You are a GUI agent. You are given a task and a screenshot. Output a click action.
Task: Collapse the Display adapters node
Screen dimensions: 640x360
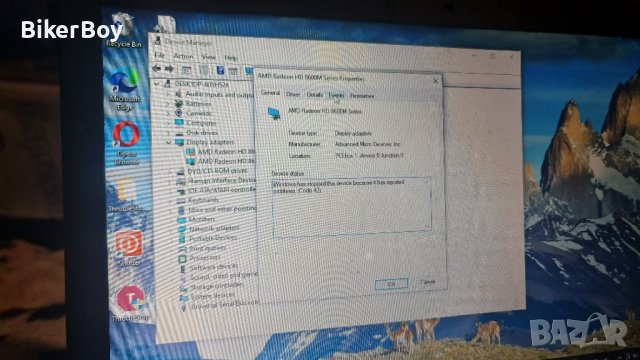[169, 142]
